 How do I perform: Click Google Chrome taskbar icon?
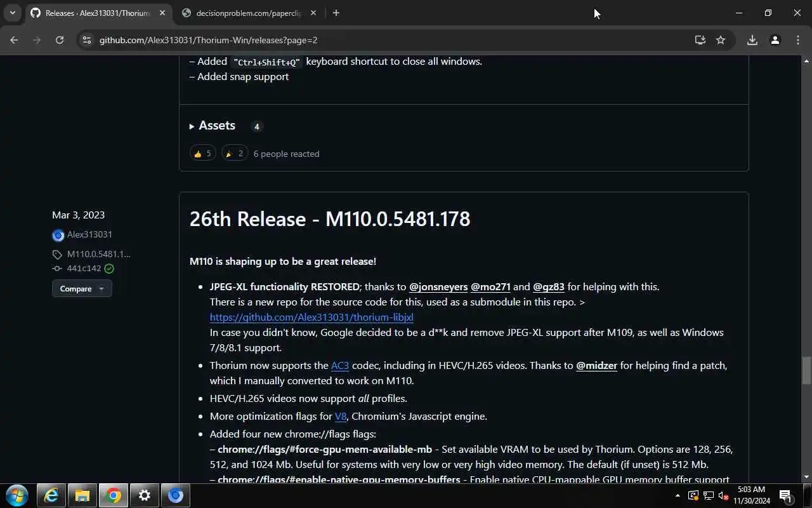pyautogui.click(x=114, y=495)
